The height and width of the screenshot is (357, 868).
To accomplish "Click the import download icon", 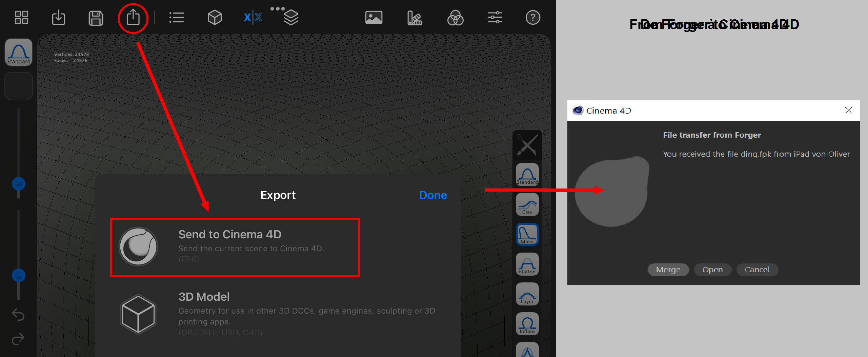I will click(59, 18).
